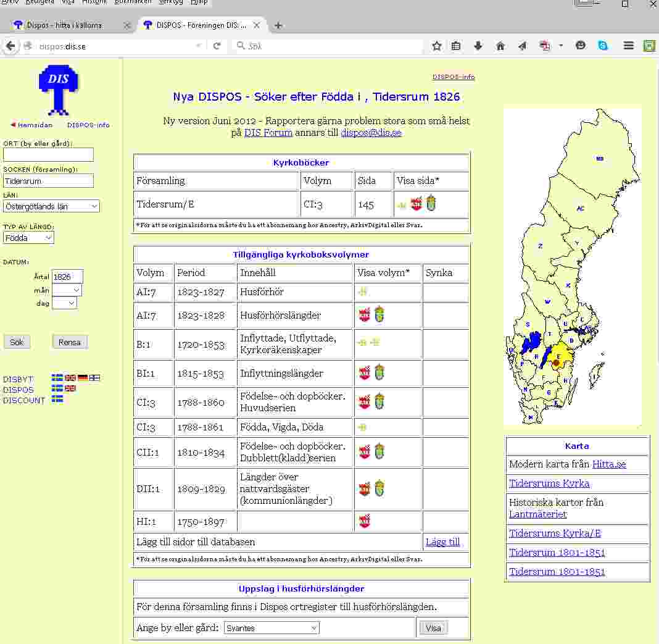This screenshot has width=659, height=644.
Task: Open the Verktyg menu
Action: (x=171, y=2)
